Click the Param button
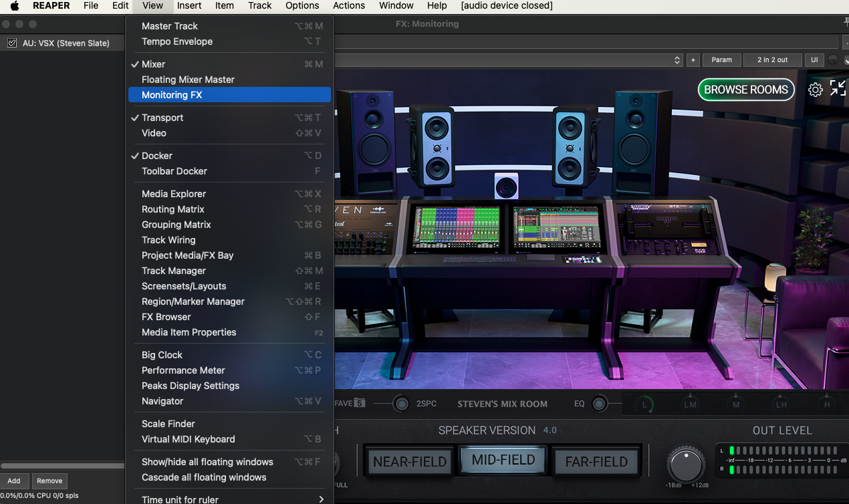 [721, 59]
